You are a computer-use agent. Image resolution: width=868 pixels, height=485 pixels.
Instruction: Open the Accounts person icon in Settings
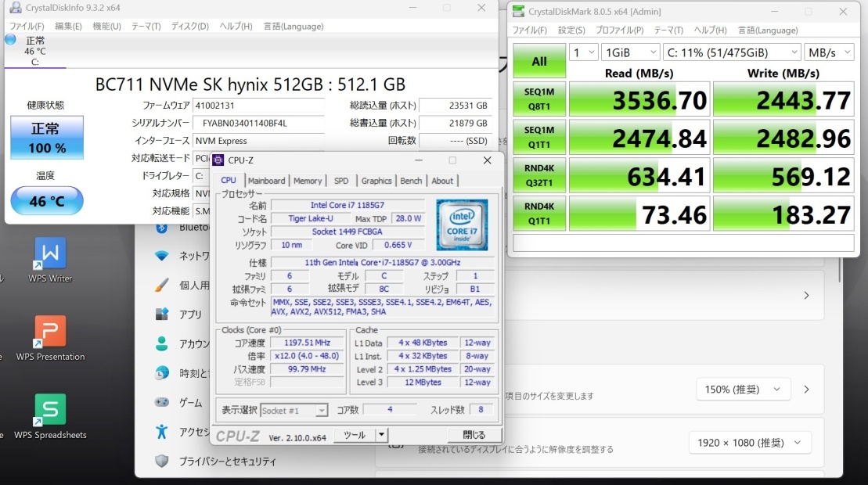(162, 343)
